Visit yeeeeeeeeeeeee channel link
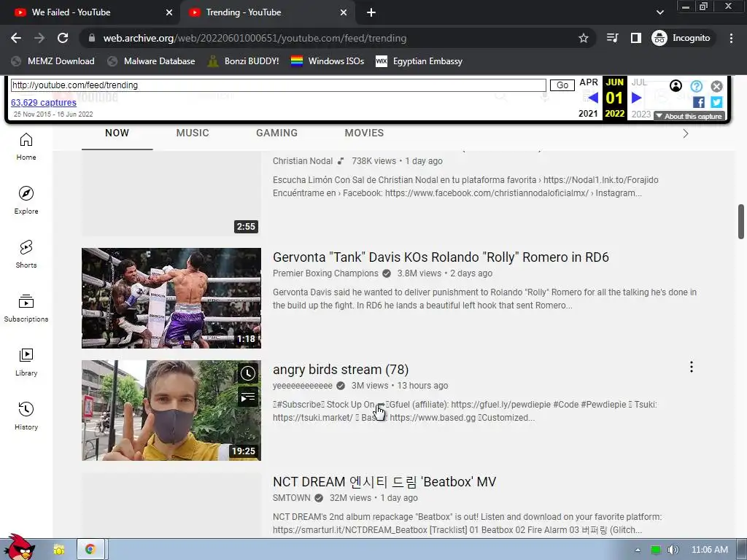The width and height of the screenshot is (747, 560). [x=303, y=386]
